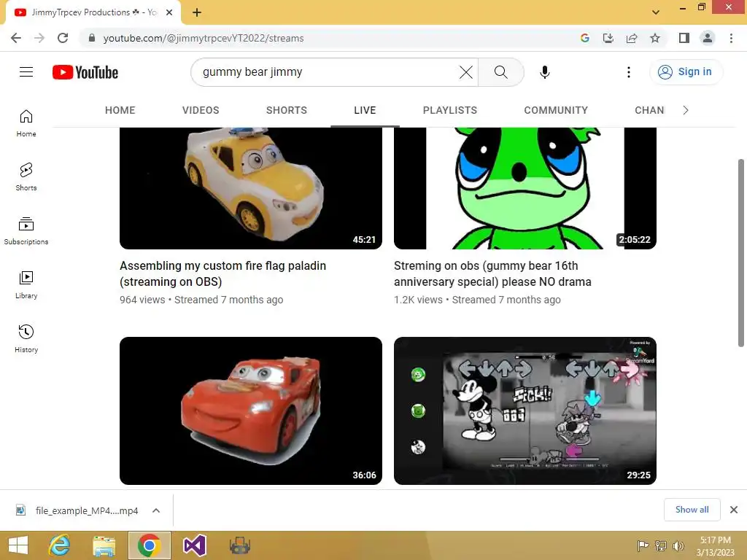Click the magnifying glass search button
The image size is (747, 560).
tap(500, 72)
